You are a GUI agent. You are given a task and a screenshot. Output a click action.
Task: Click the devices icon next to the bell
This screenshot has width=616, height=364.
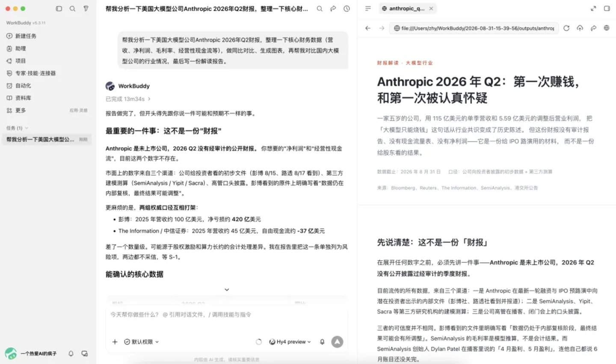pos(85,353)
